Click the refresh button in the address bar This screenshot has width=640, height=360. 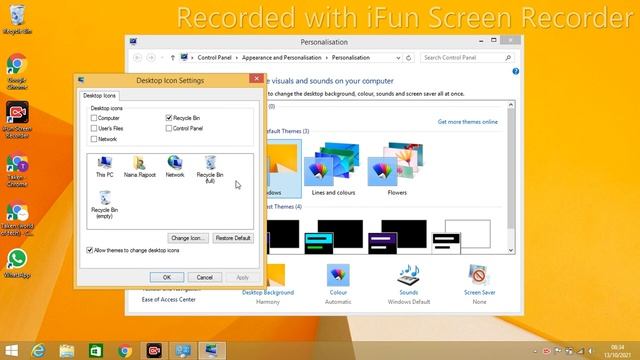pyautogui.click(x=408, y=58)
